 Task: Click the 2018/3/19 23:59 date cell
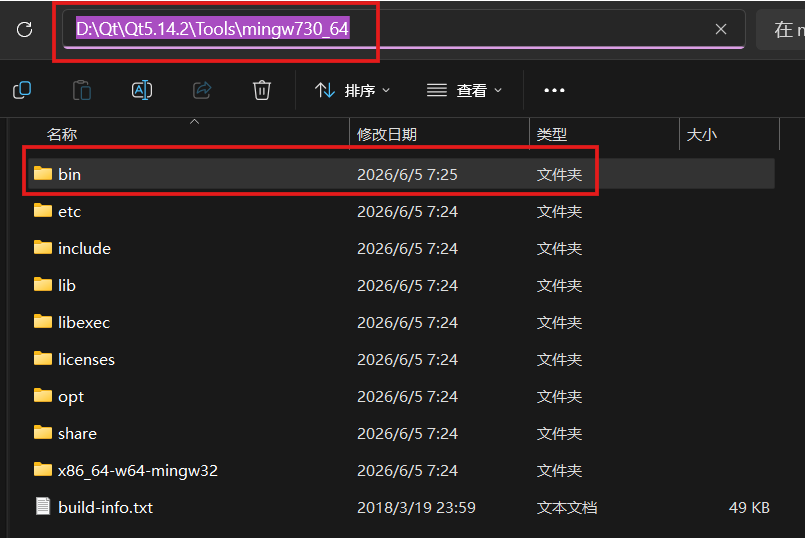(416, 507)
